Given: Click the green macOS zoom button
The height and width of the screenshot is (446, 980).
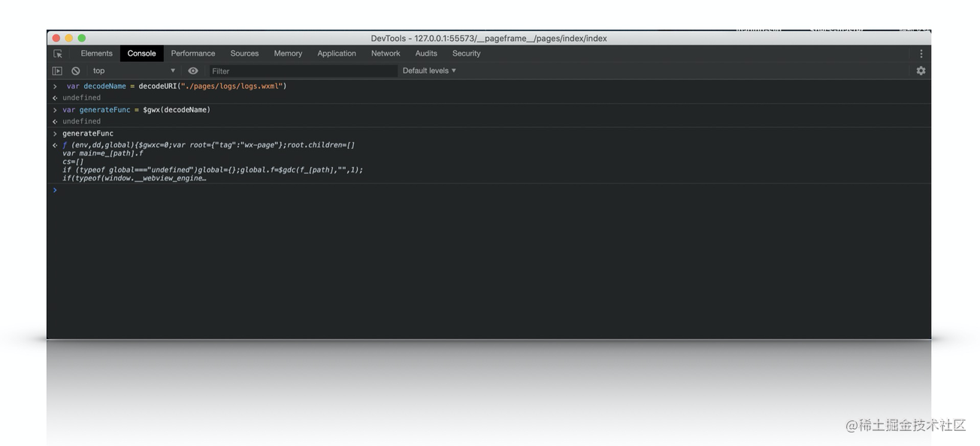Looking at the screenshot, I should tap(82, 38).
